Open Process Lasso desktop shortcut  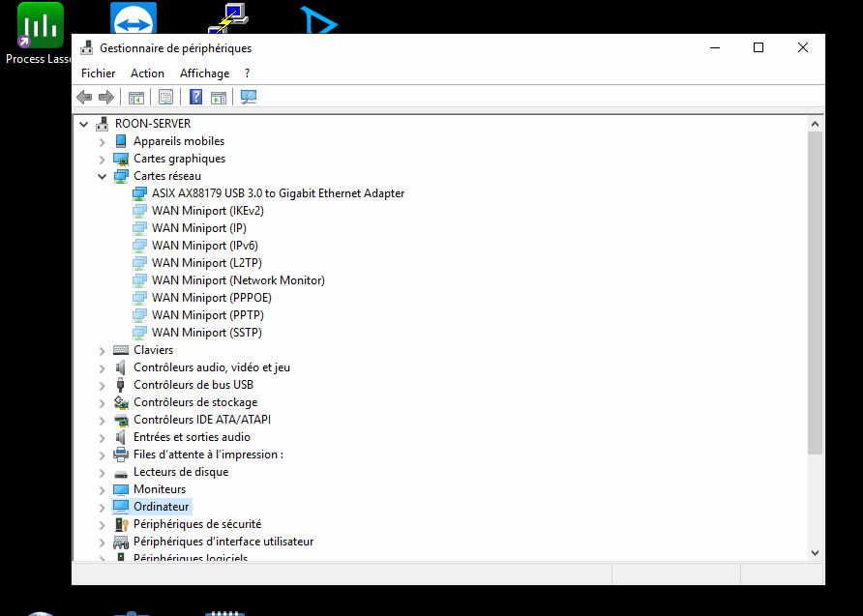pos(41,34)
